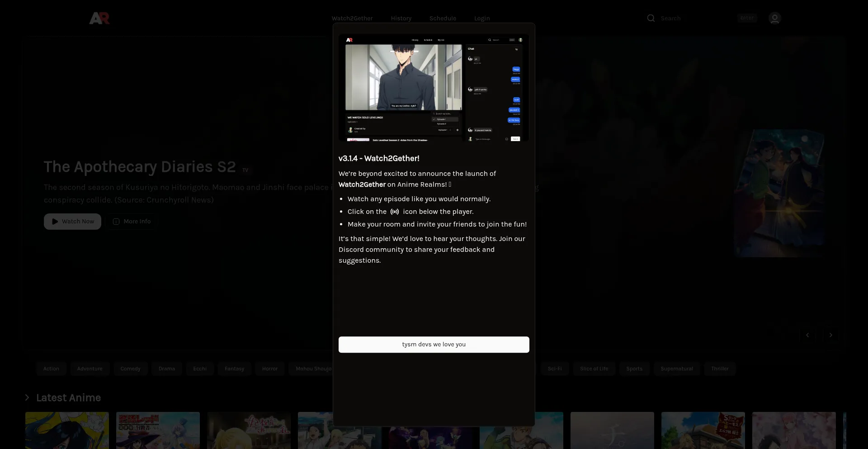Open the user profile avatar icon
This screenshot has width=868, height=449.
tap(775, 18)
